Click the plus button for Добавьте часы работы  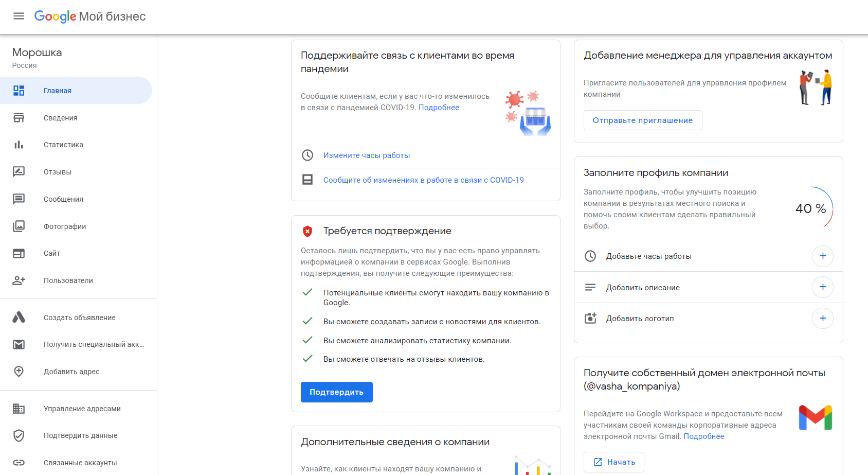tap(823, 256)
